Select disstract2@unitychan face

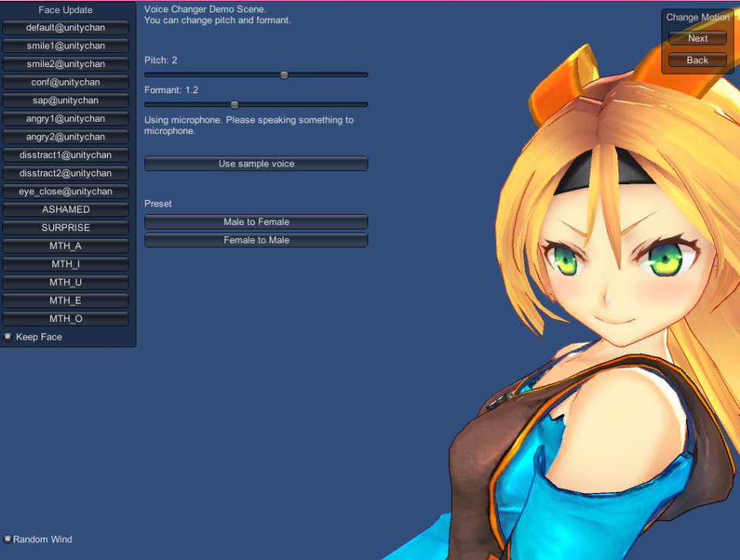coord(66,173)
